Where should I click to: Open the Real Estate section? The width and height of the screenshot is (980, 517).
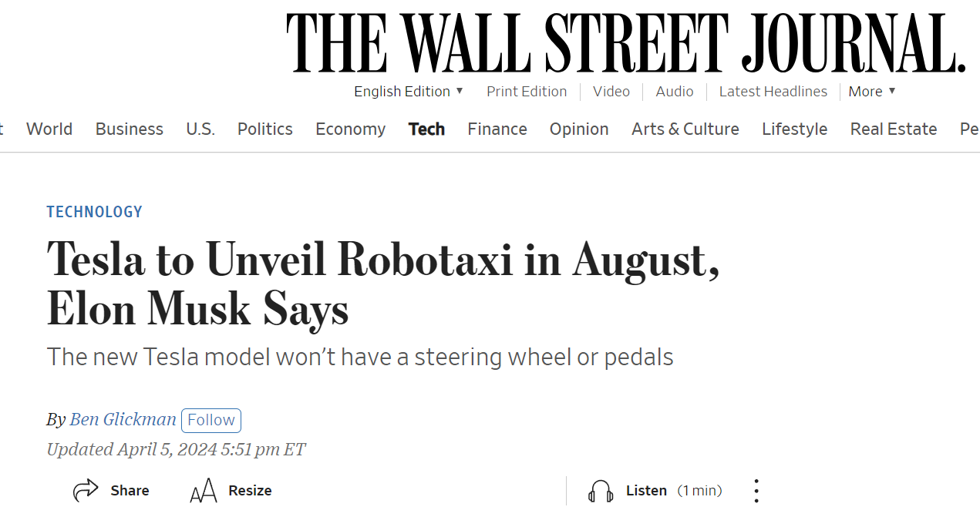(894, 129)
